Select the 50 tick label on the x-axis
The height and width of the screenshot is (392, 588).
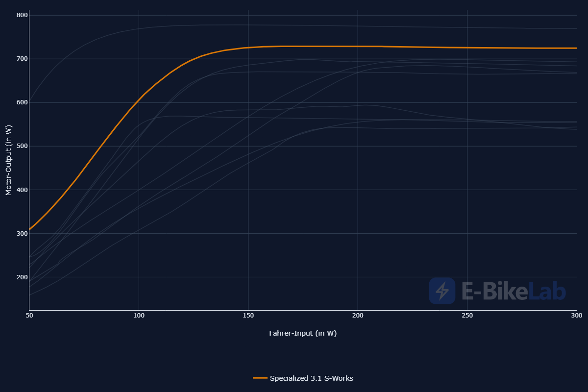(29, 317)
